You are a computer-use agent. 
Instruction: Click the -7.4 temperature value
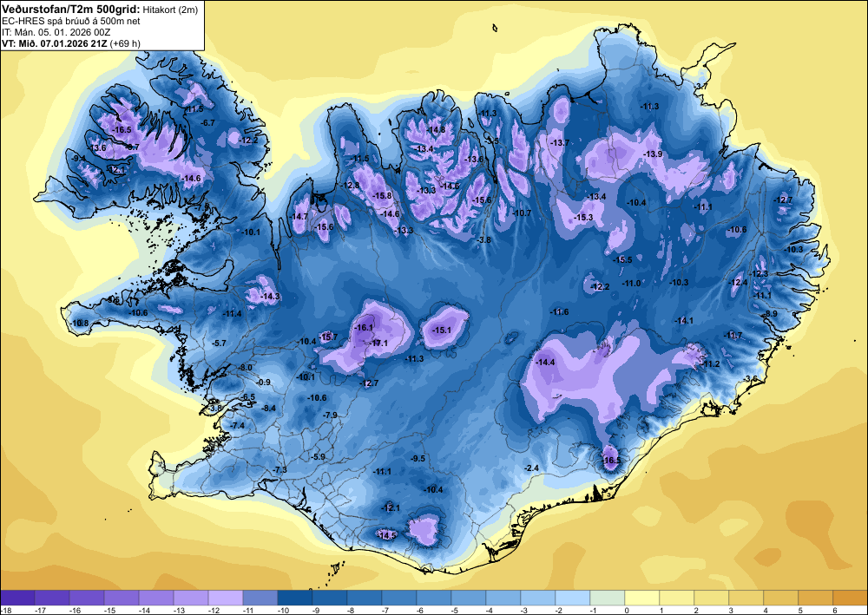pyautogui.click(x=237, y=425)
